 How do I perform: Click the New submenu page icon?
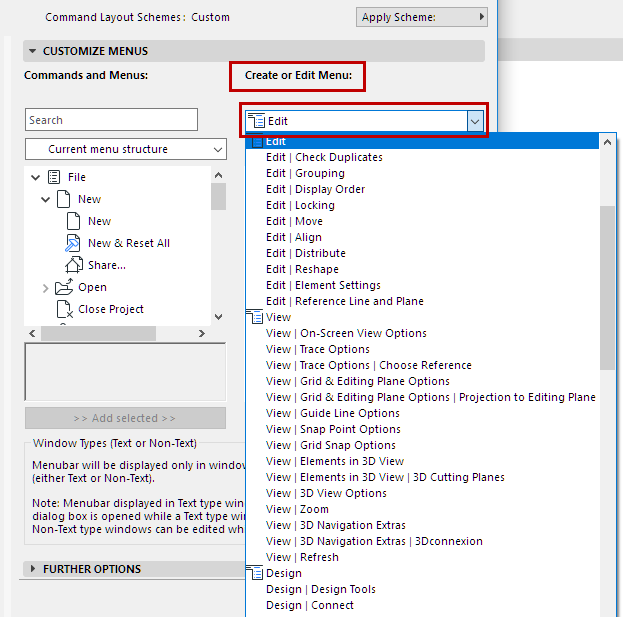[x=64, y=199]
